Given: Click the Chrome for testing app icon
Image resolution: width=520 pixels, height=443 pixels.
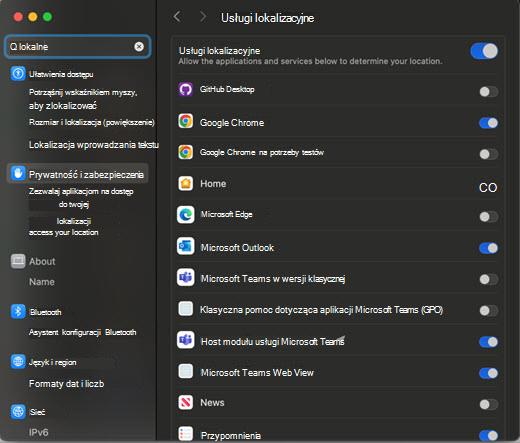Looking at the screenshot, I should tap(186, 152).
